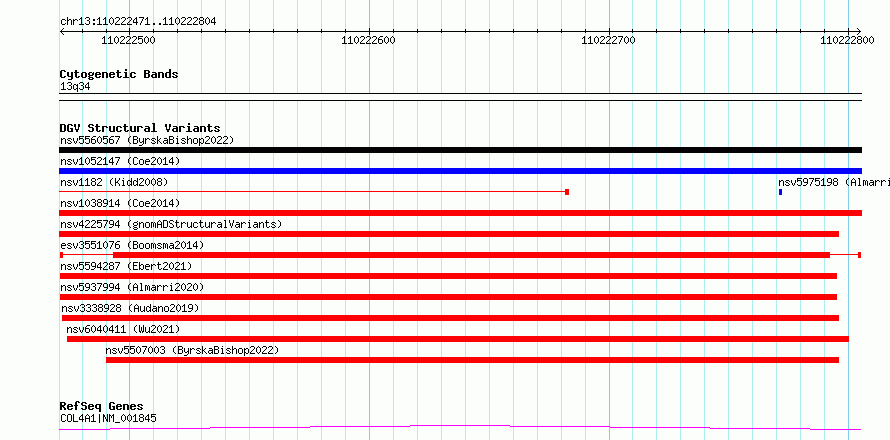Open esv3551076 (Boomsma2014) label
Image resolution: width=890 pixels, height=440 pixels.
click(x=132, y=245)
